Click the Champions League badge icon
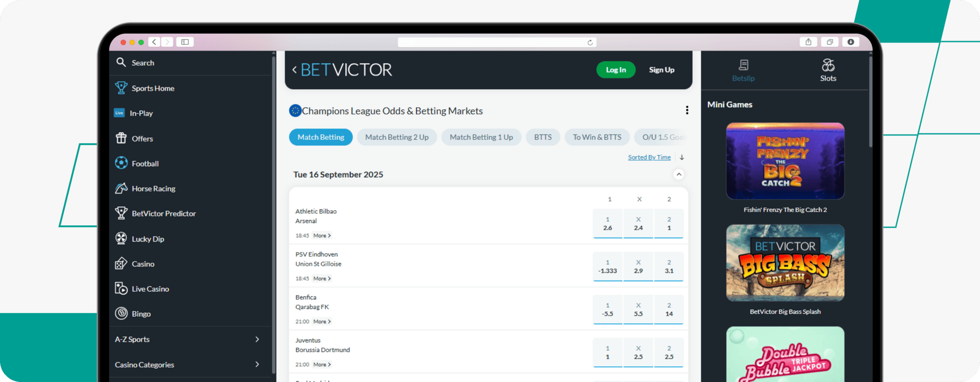The width and height of the screenshot is (980, 382). pos(295,110)
